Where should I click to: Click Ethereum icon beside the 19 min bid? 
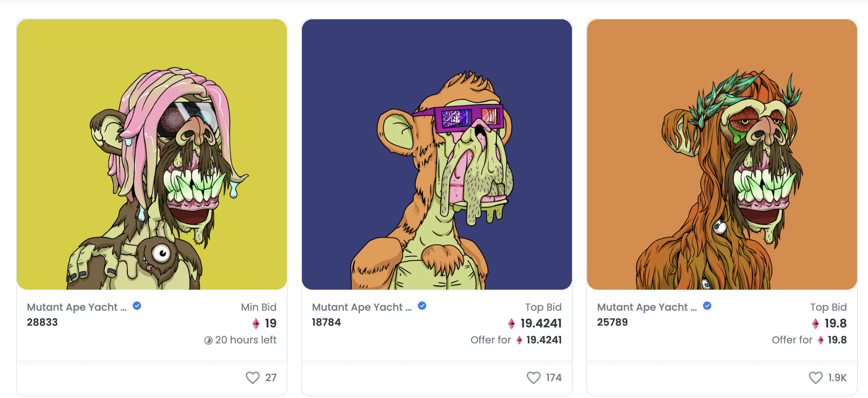coord(256,324)
